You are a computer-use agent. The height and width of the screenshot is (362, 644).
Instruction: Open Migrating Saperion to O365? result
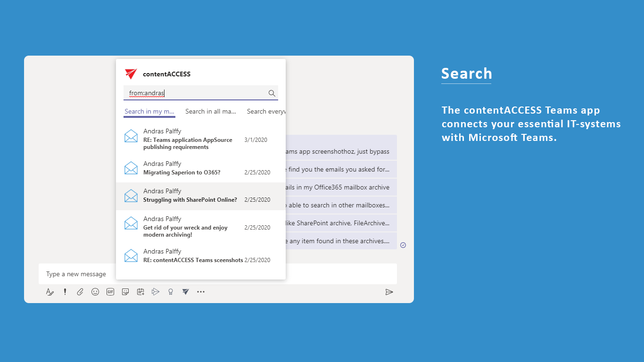pyautogui.click(x=200, y=168)
